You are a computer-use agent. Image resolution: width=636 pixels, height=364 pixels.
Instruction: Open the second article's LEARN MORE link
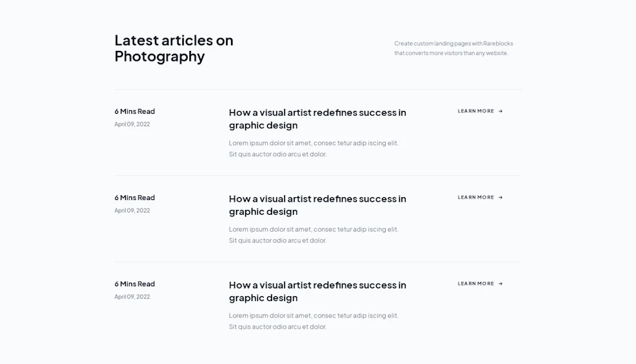(x=481, y=197)
